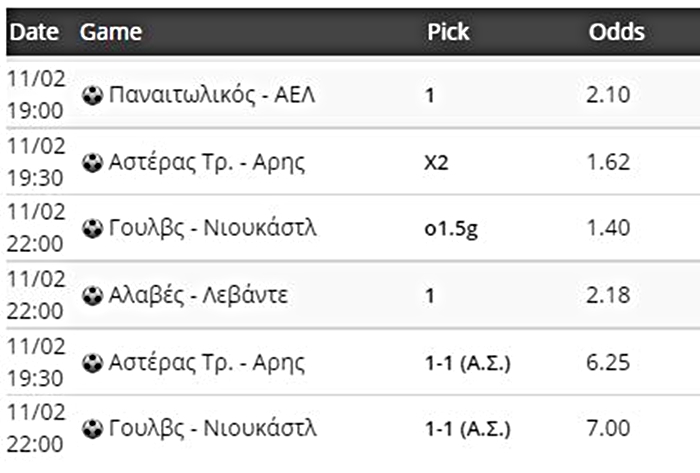Click soccer ball icon in 6.25 odds row

[x=93, y=362]
